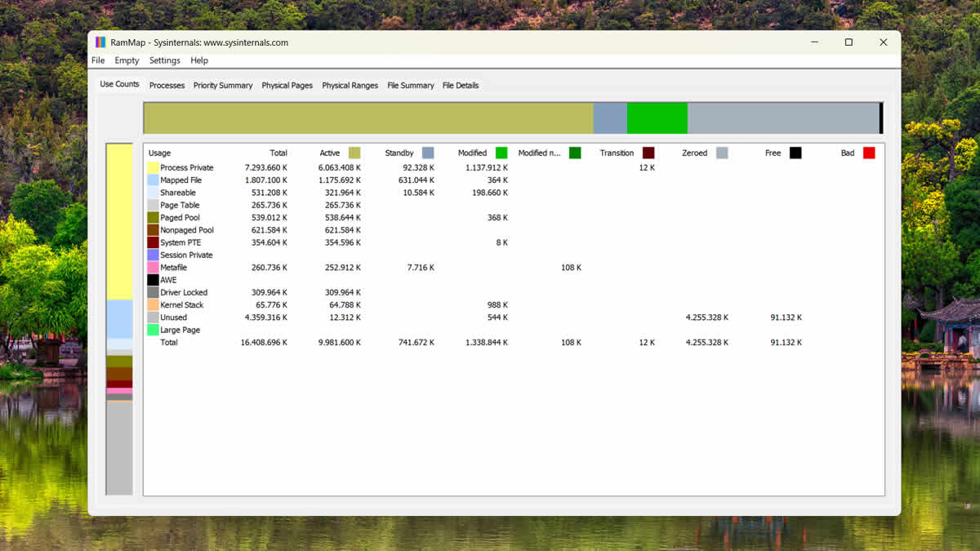Viewport: 980px width, 551px height.
Task: Click the Free black swatch
Action: pos(795,153)
